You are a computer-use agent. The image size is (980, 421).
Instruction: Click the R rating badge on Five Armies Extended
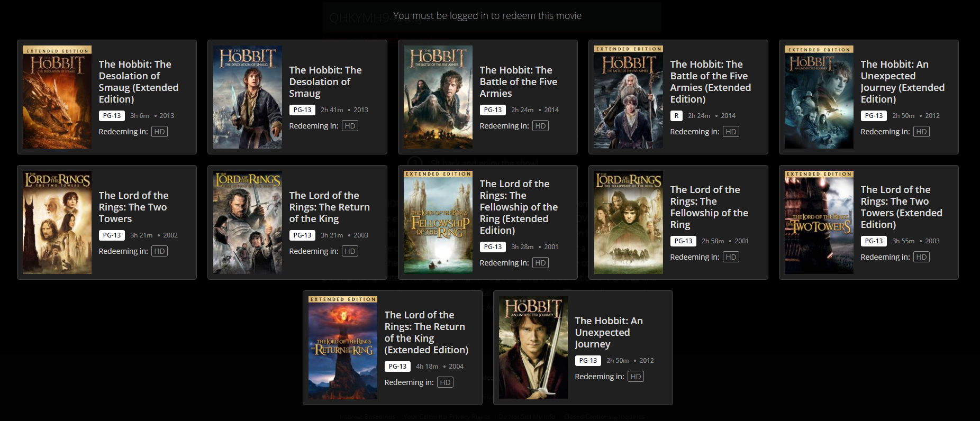[x=676, y=115]
